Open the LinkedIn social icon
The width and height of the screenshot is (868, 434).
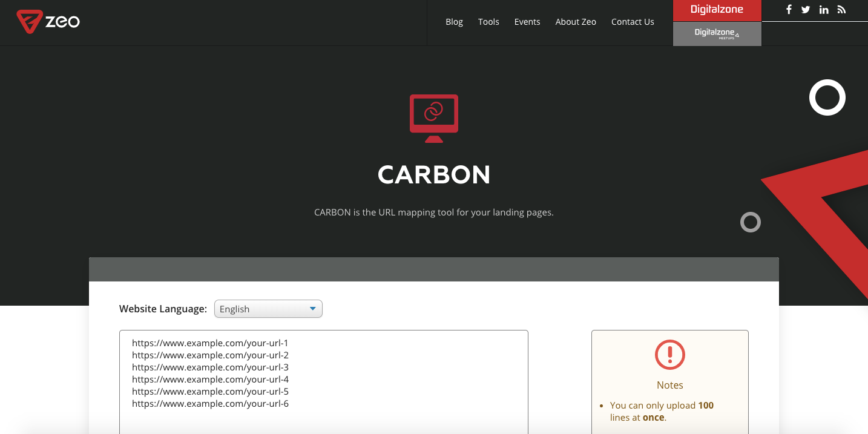pyautogui.click(x=823, y=10)
